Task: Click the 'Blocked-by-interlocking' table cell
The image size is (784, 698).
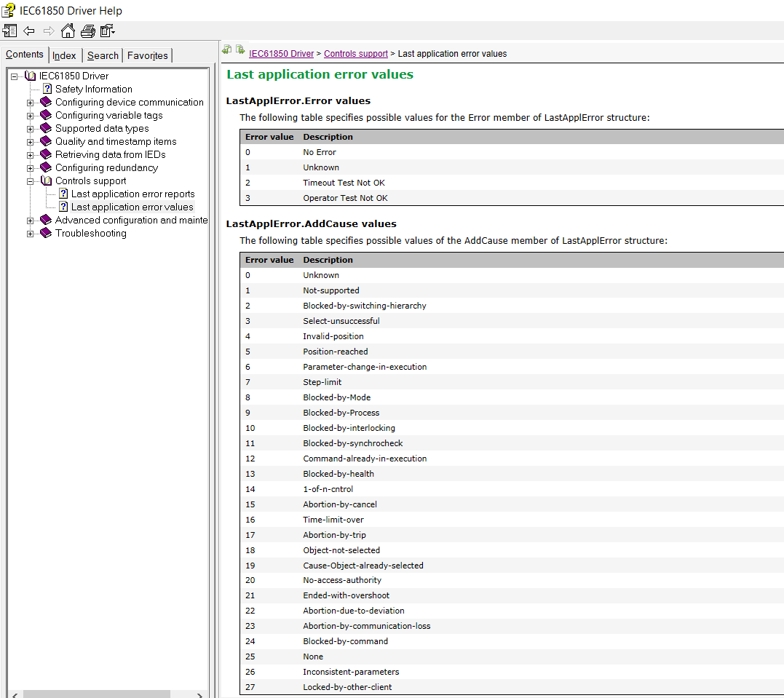Action: 349,428
